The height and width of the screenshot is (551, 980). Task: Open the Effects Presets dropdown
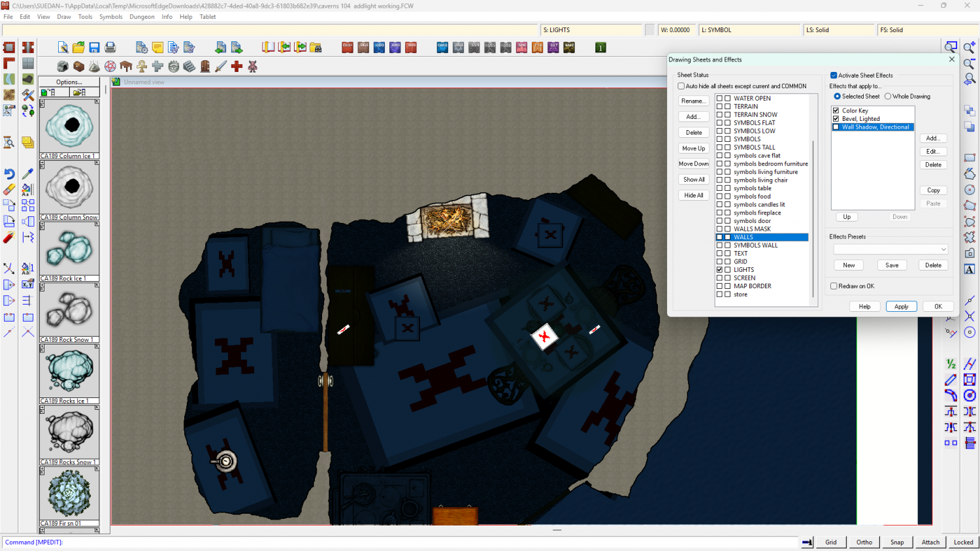890,250
